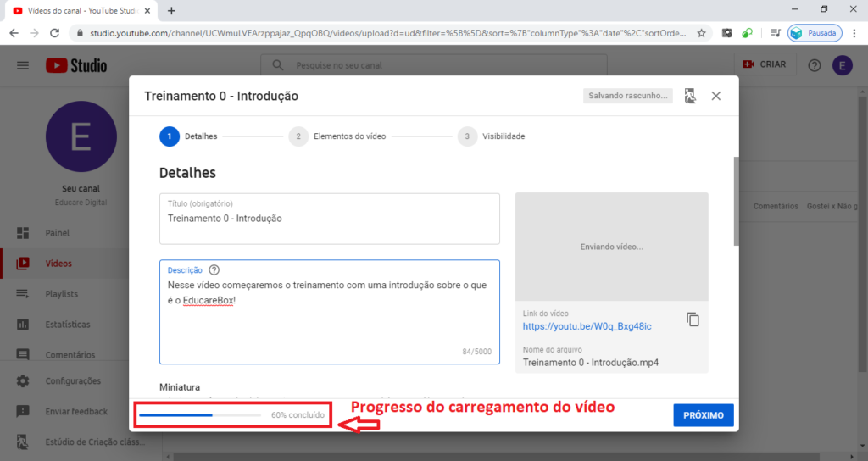868x461 pixels.
Task: Open the help question mark icon in header
Action: (x=814, y=65)
